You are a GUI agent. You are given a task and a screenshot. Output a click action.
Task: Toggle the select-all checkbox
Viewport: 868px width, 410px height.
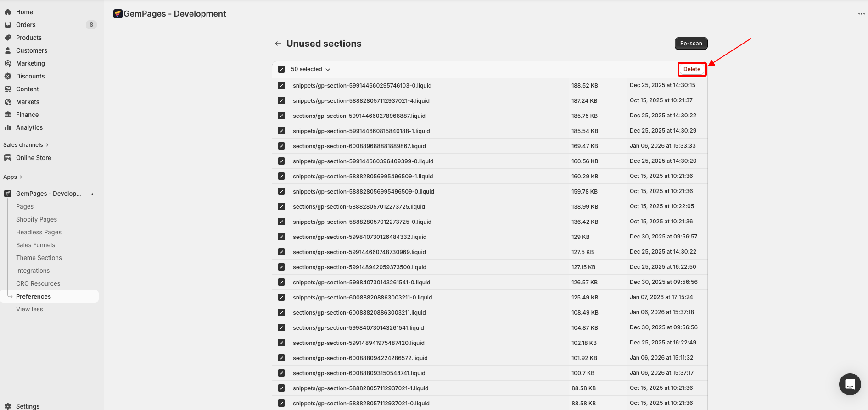pyautogui.click(x=281, y=69)
